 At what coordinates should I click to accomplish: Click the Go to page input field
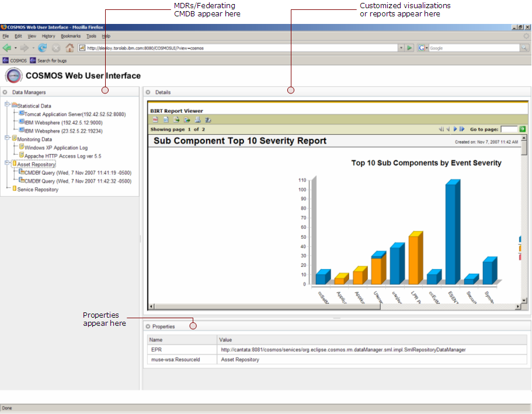coord(509,129)
